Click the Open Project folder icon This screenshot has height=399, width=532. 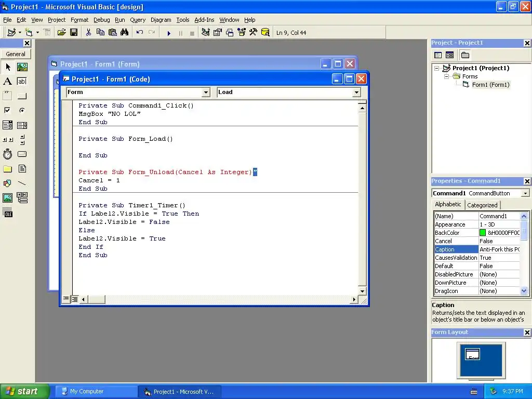[x=61, y=32]
